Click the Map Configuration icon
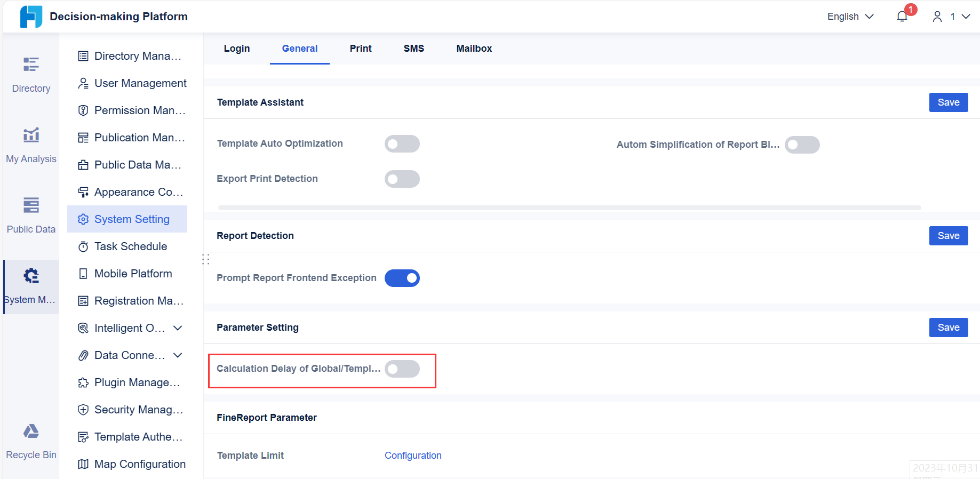Screen dimensions: 980x479 click(83, 464)
